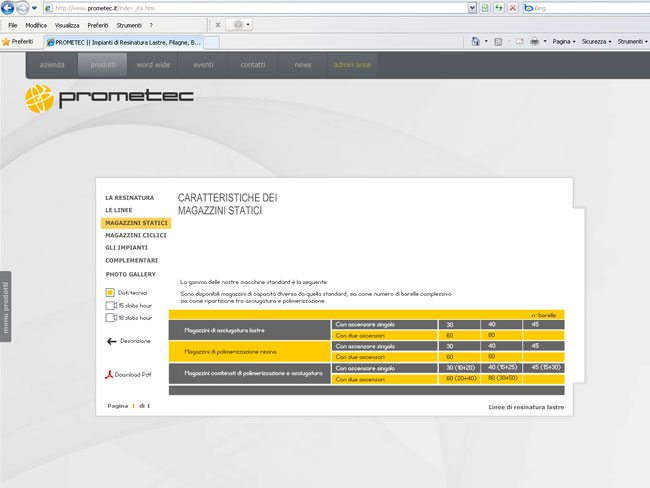Click the Download Pdf Acrobat icon

pyautogui.click(x=109, y=374)
